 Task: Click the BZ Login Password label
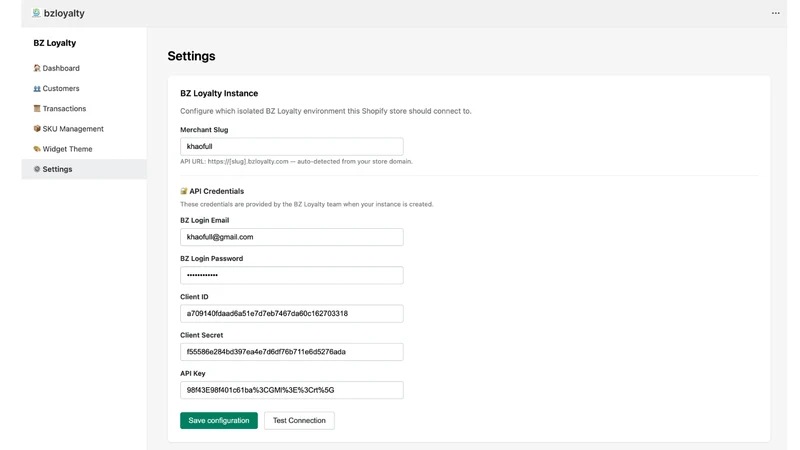tap(211, 259)
